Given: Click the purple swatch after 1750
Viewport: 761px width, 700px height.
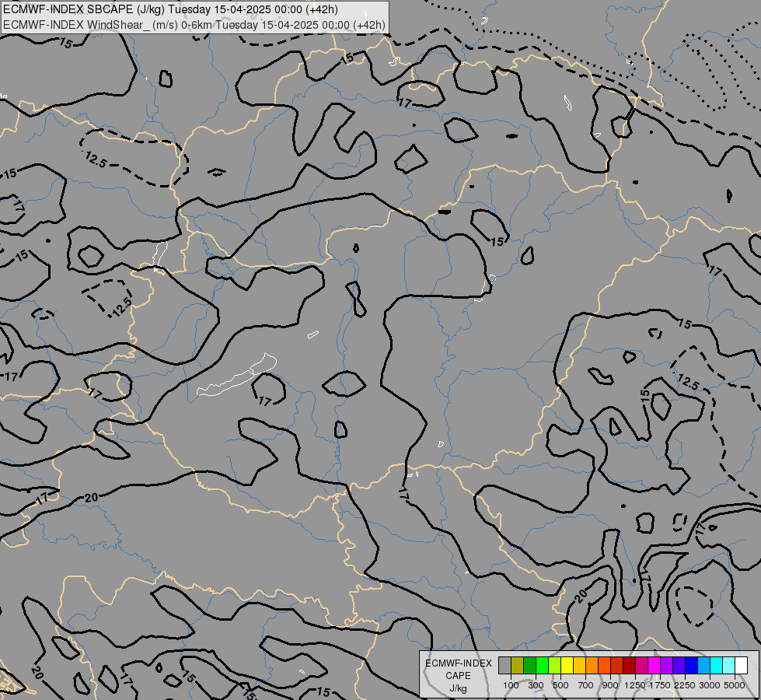Looking at the screenshot, I should [666, 666].
